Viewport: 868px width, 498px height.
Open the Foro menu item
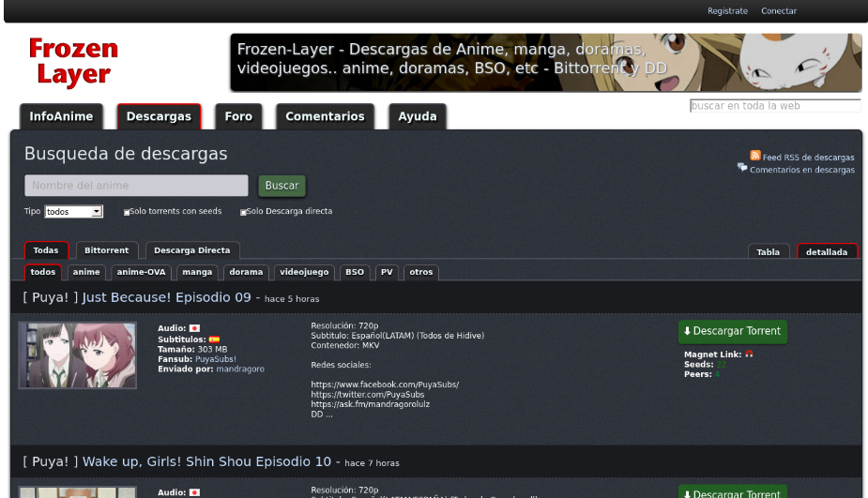[x=238, y=117]
